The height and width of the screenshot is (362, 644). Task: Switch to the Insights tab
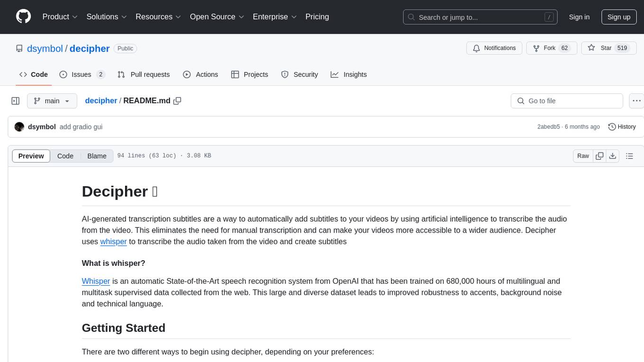point(349,74)
